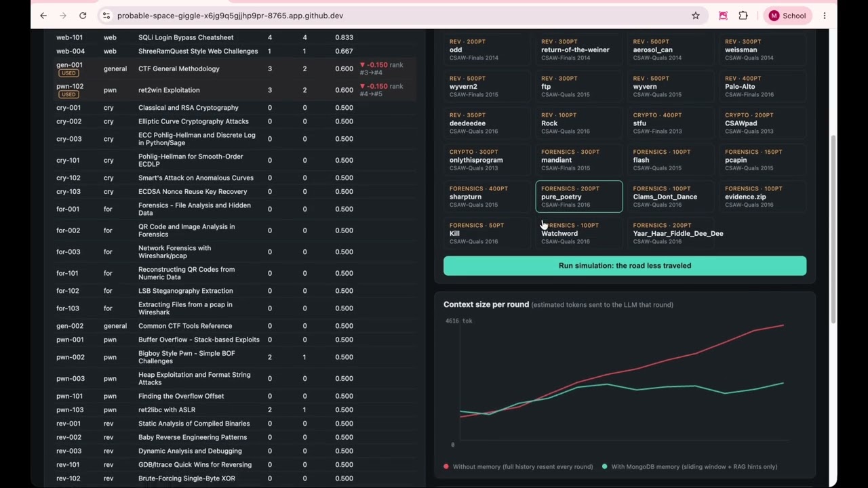Screen dimensions: 868x488
Task: Select the Clams_Dont_Dance challenge card
Action: point(671,197)
